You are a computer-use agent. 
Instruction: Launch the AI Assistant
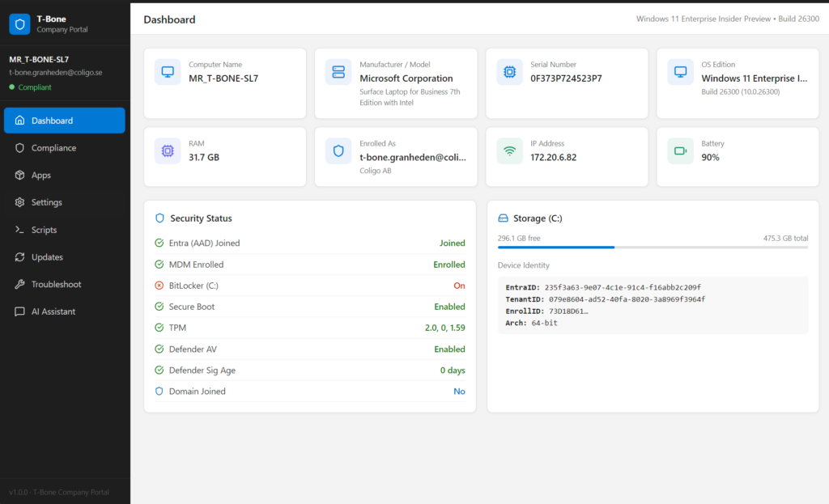click(53, 311)
